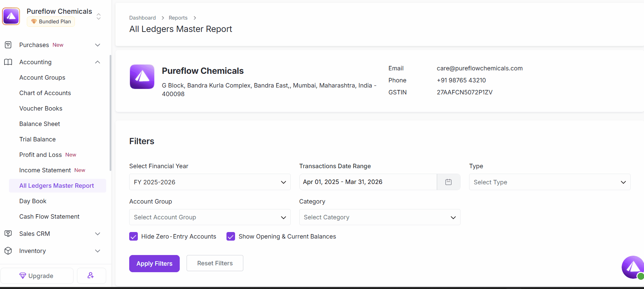Open the Select Category dropdown
This screenshot has height=289, width=644.
click(x=379, y=217)
